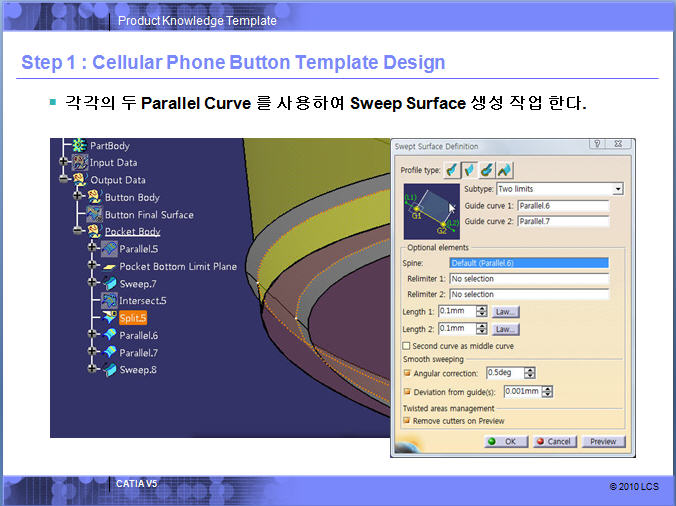This screenshot has height=506, width=676.
Task: Choose the second profile type icon
Action: pyautogui.click(x=468, y=169)
